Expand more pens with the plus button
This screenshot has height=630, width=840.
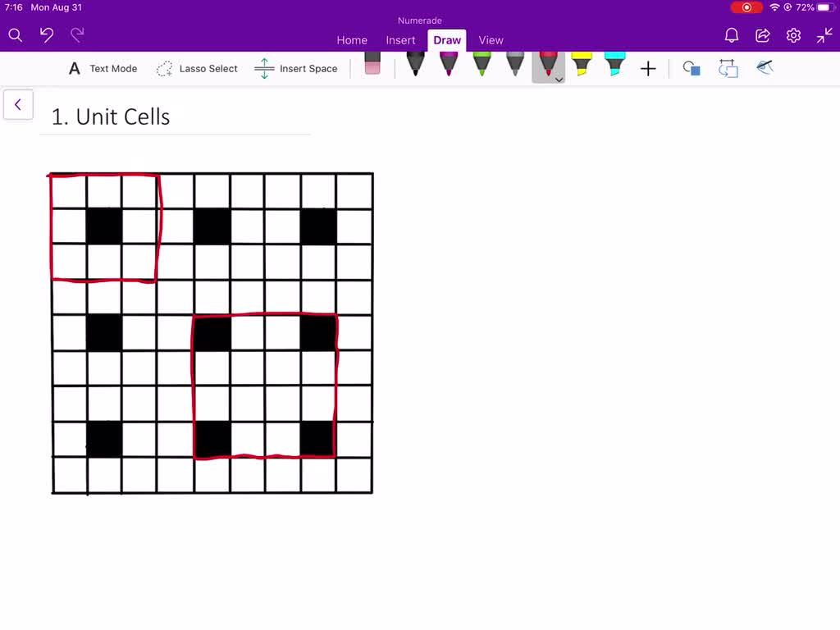pyautogui.click(x=647, y=69)
